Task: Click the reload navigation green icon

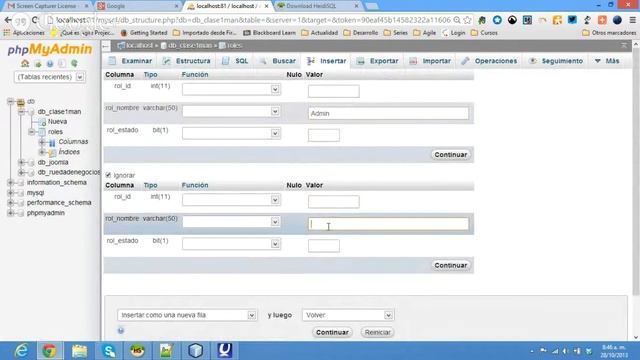Action: pos(74,64)
